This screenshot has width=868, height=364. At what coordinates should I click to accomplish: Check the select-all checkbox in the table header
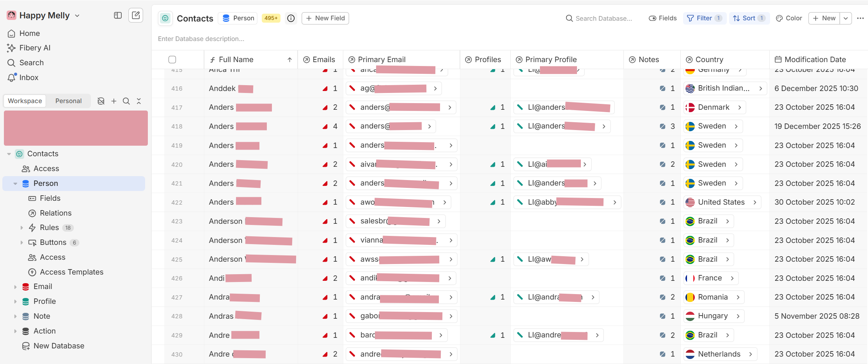172,59
